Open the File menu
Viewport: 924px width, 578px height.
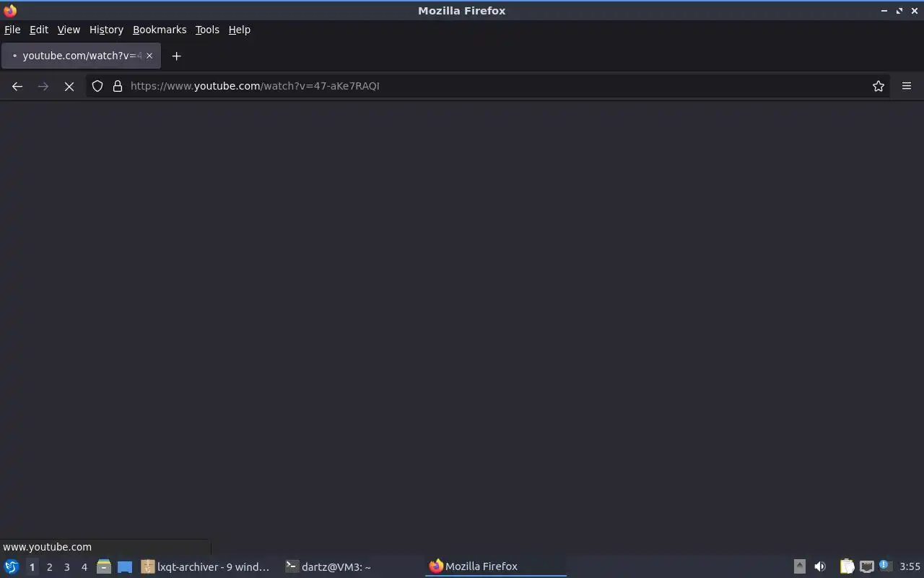[x=12, y=30]
